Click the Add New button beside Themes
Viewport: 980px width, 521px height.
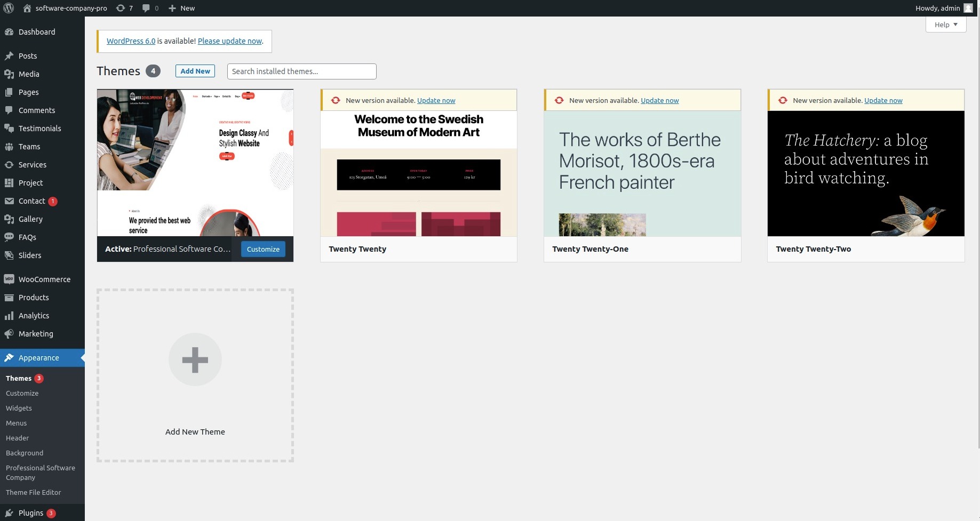[x=195, y=71]
